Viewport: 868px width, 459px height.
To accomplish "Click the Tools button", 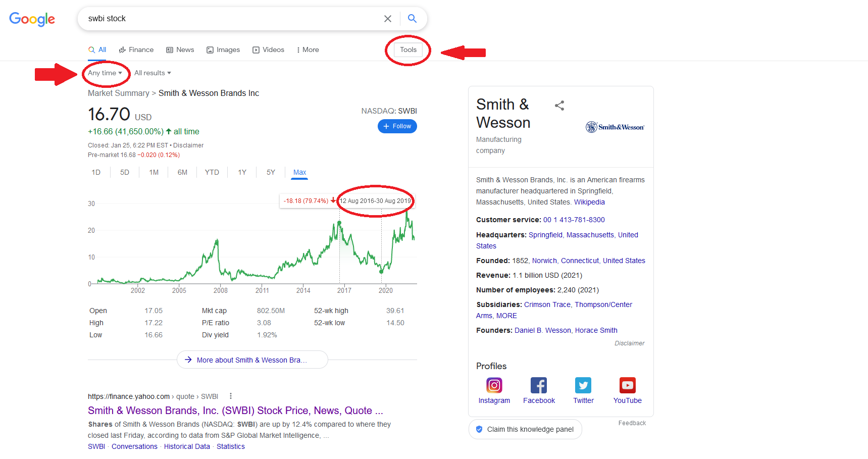I will tap(408, 50).
